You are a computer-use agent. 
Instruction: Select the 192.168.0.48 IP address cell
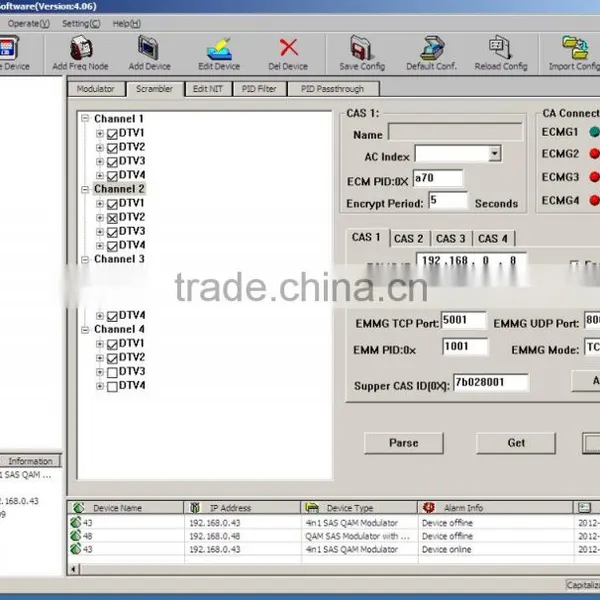(x=243, y=536)
